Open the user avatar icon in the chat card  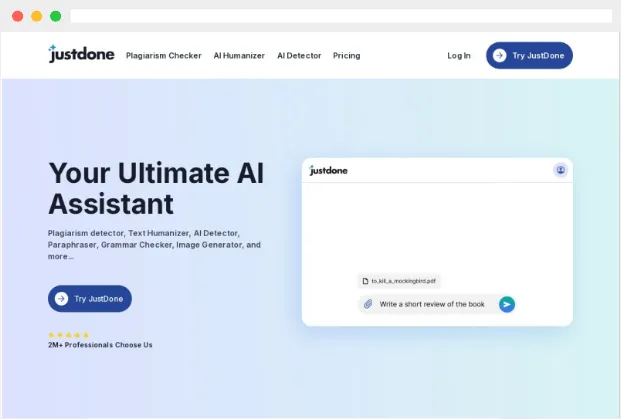click(560, 170)
